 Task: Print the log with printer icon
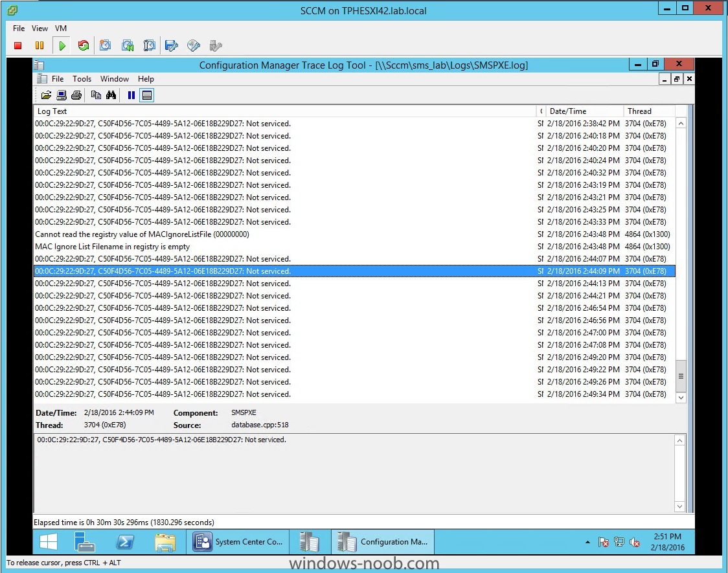click(76, 95)
